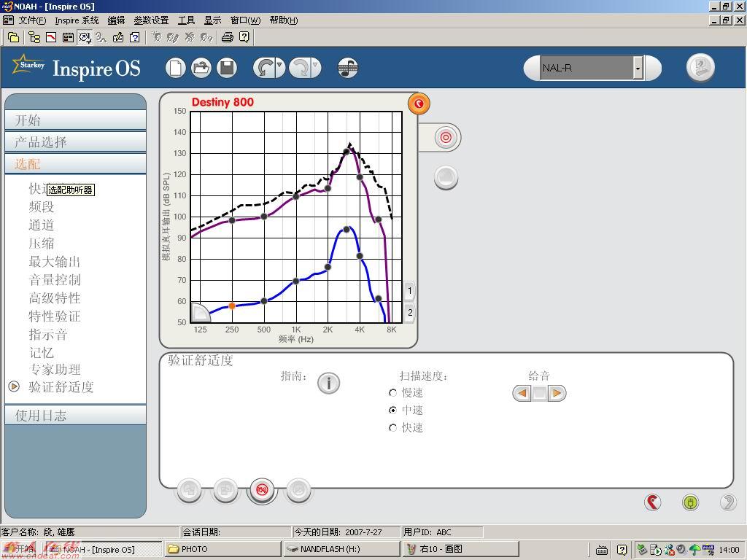This screenshot has height=560, width=747.
Task: Open the 工具 menu
Action: pyautogui.click(x=186, y=20)
